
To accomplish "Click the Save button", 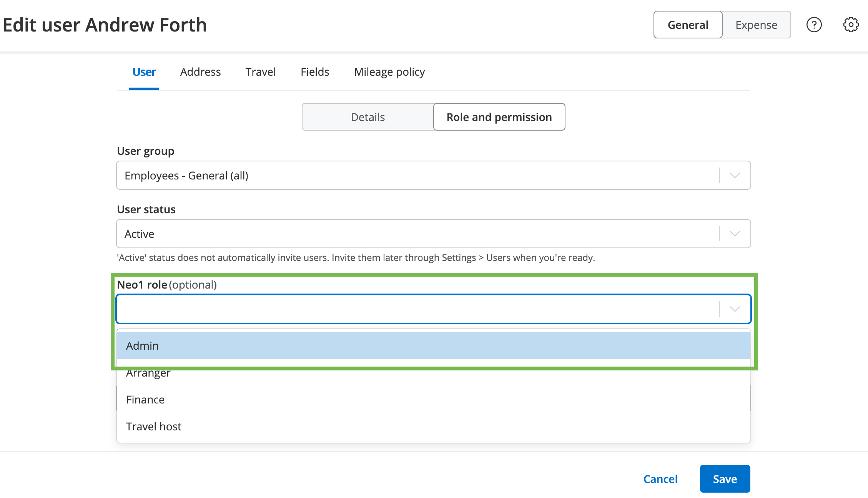I will [725, 479].
